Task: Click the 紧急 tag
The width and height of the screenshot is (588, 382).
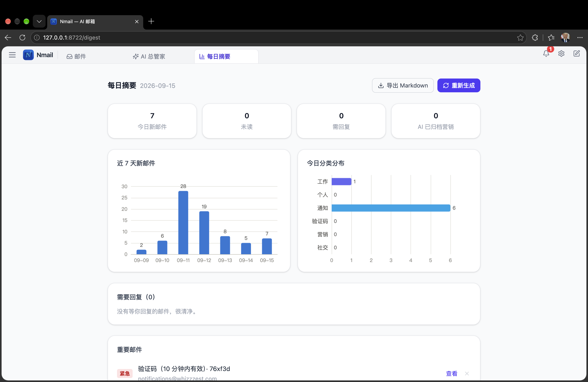Action: coord(125,373)
